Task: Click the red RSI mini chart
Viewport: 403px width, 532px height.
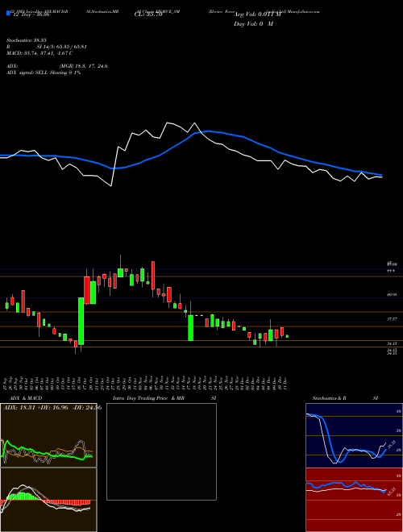Action: 354,500
